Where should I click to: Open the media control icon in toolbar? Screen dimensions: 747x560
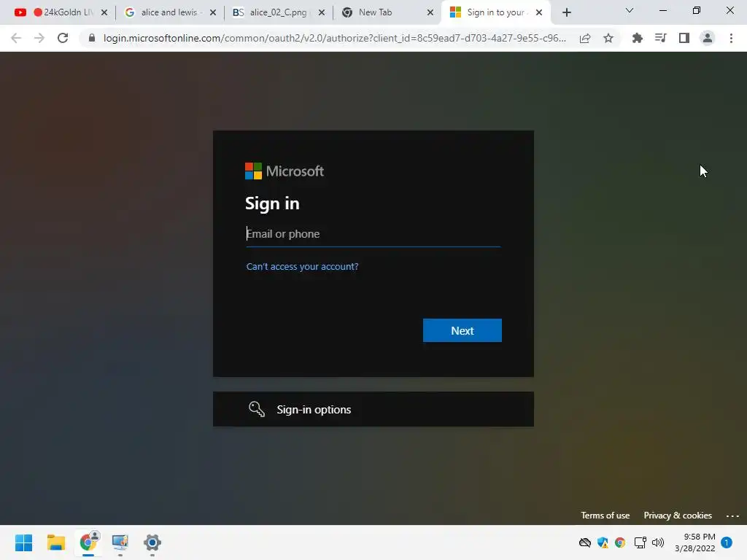[660, 38]
